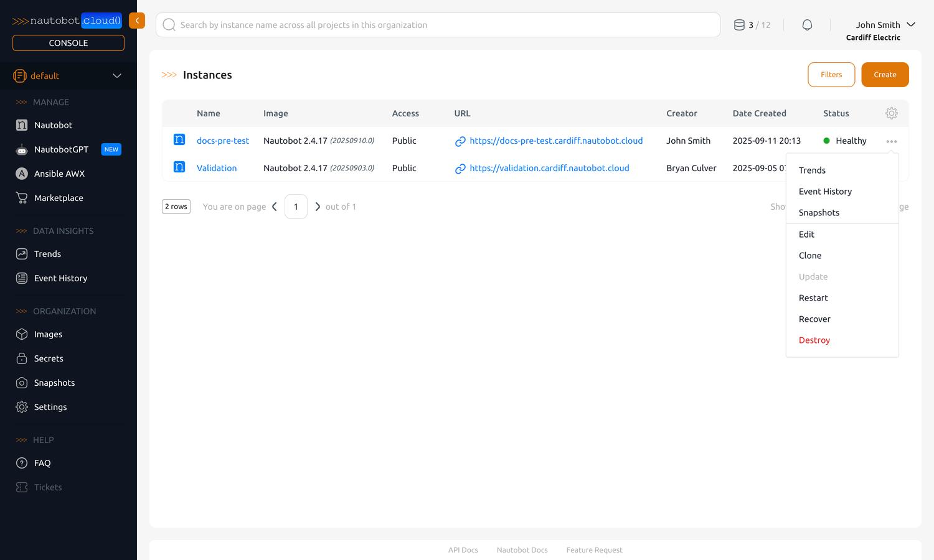This screenshot has width=934, height=560.
Task: Open the instance quota indicator showing 3/12
Action: click(752, 24)
